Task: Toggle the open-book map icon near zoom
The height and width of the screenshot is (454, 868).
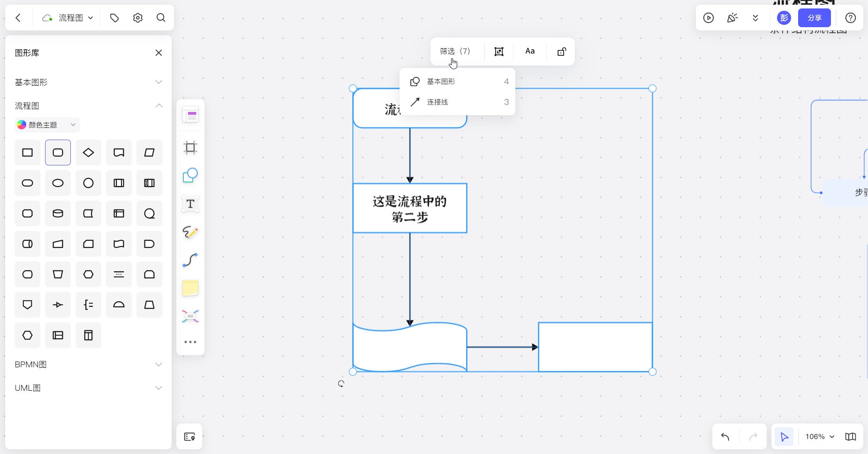Action: (851, 437)
